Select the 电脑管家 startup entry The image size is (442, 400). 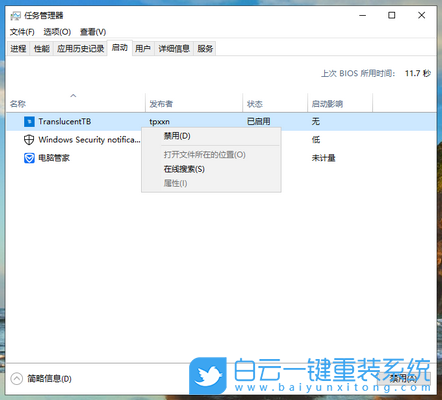tap(54, 158)
